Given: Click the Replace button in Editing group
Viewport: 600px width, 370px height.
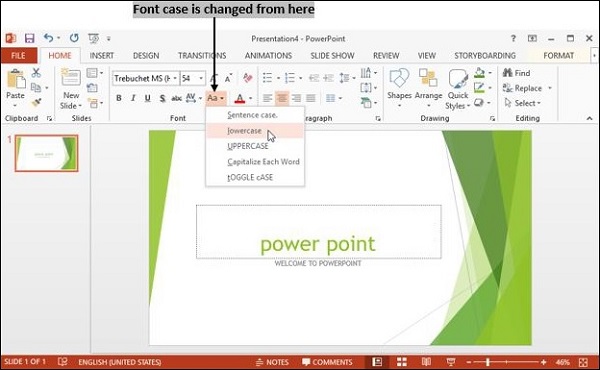Looking at the screenshot, I should (x=523, y=88).
